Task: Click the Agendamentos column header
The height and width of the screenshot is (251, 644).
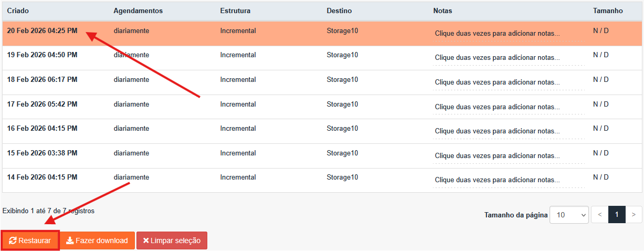Action: pos(138,11)
